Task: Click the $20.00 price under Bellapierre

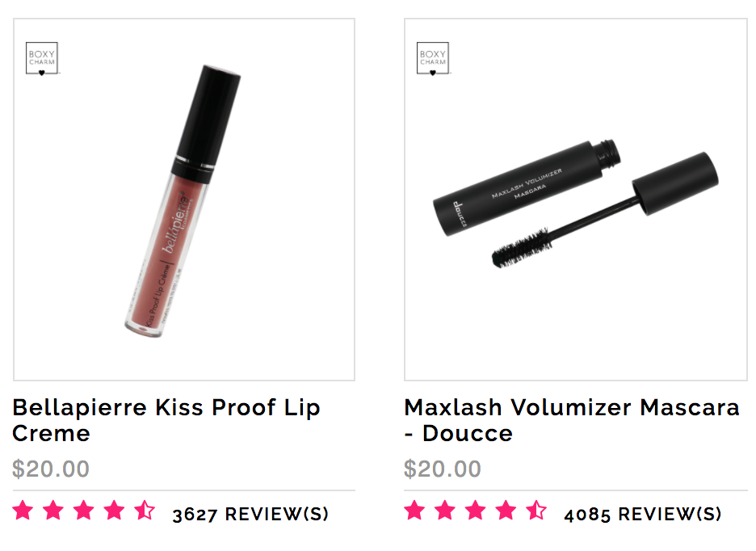Action: tap(51, 469)
